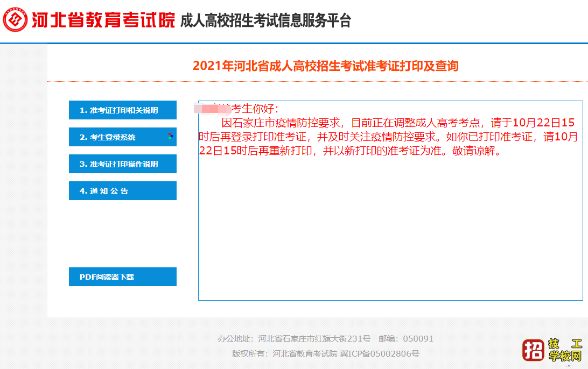Click the yellow 技工学校网 text beside the logo
The width and height of the screenshot is (588, 369).
[565, 350]
